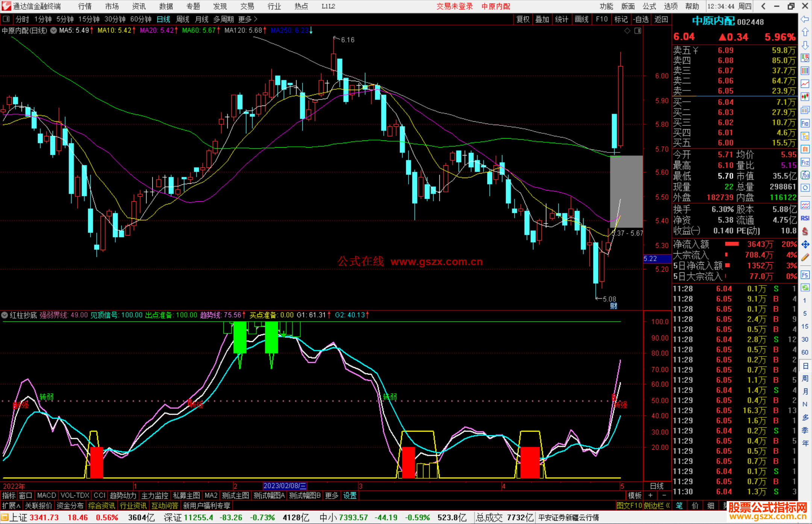This screenshot has height=524, width=812.
Task: Click the plus zoom button beside 模板
Action: tap(650, 495)
